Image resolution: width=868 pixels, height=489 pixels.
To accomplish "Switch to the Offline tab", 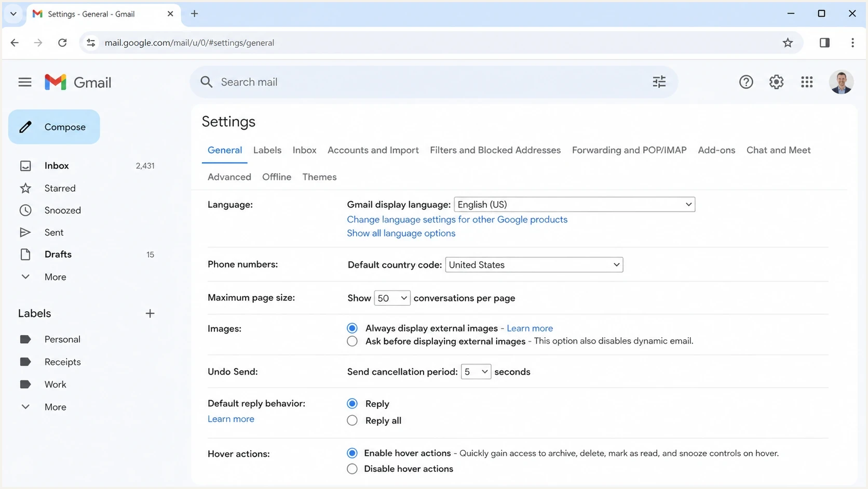I will pyautogui.click(x=277, y=177).
